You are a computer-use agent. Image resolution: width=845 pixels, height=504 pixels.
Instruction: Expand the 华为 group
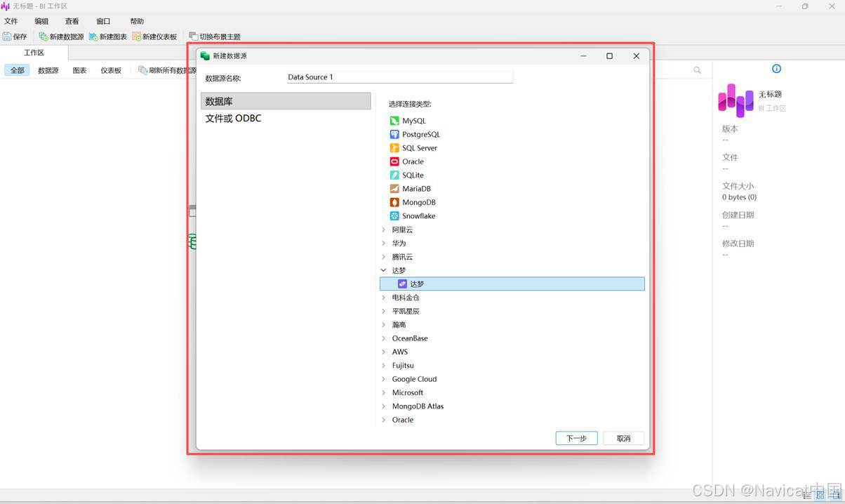[x=383, y=243]
